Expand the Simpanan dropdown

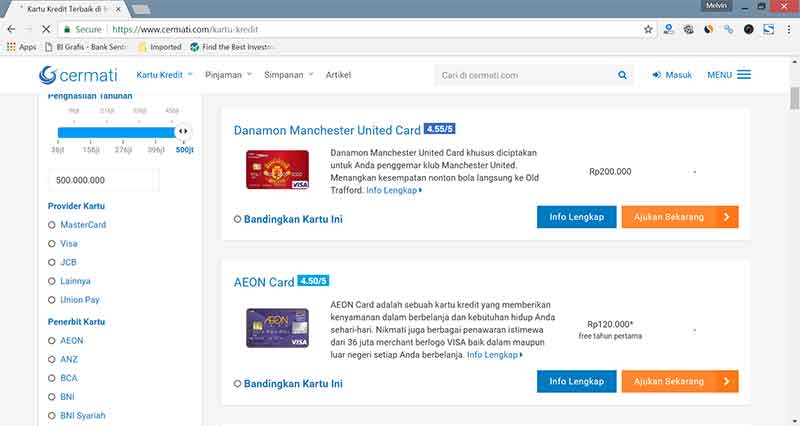click(289, 74)
